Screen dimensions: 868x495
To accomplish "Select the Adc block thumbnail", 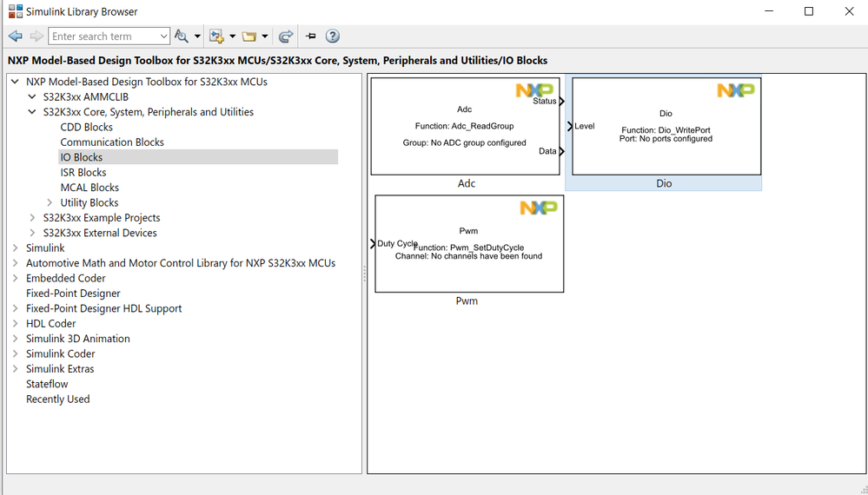I will tap(465, 126).
